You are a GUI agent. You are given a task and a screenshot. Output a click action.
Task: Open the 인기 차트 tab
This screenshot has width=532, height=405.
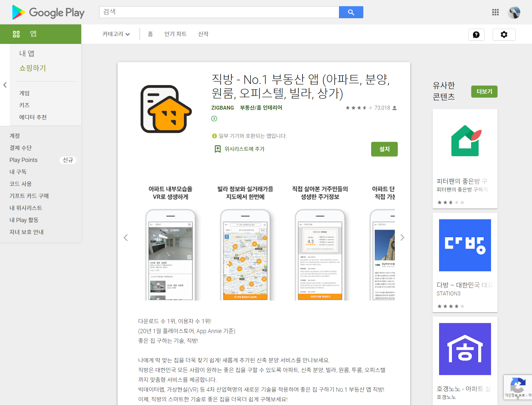point(175,34)
